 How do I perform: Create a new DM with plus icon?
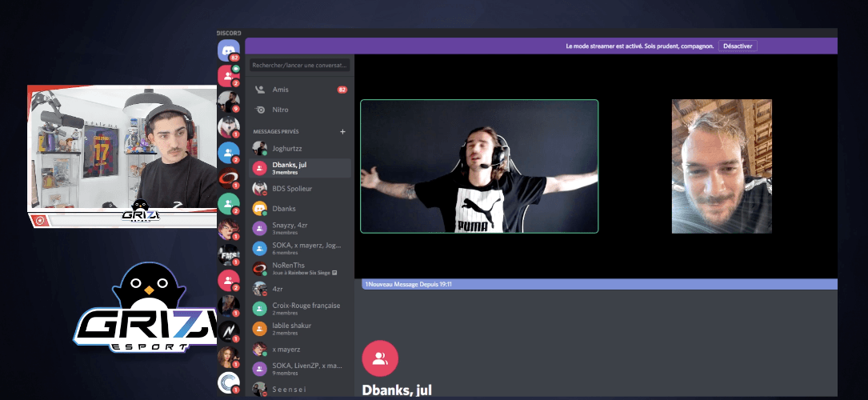342,131
